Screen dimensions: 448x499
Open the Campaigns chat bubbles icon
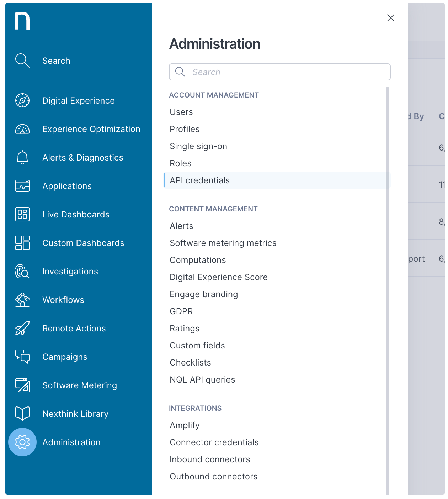point(22,357)
